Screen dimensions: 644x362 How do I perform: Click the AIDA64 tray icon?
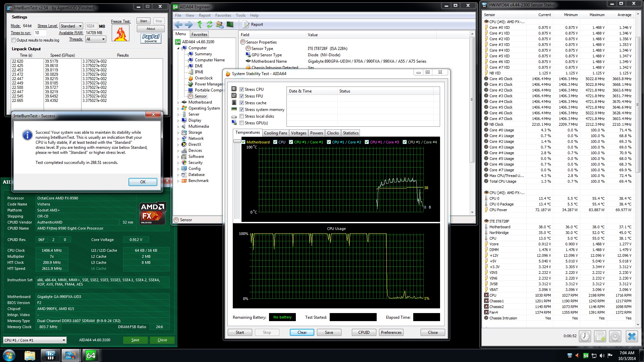pos(586,356)
